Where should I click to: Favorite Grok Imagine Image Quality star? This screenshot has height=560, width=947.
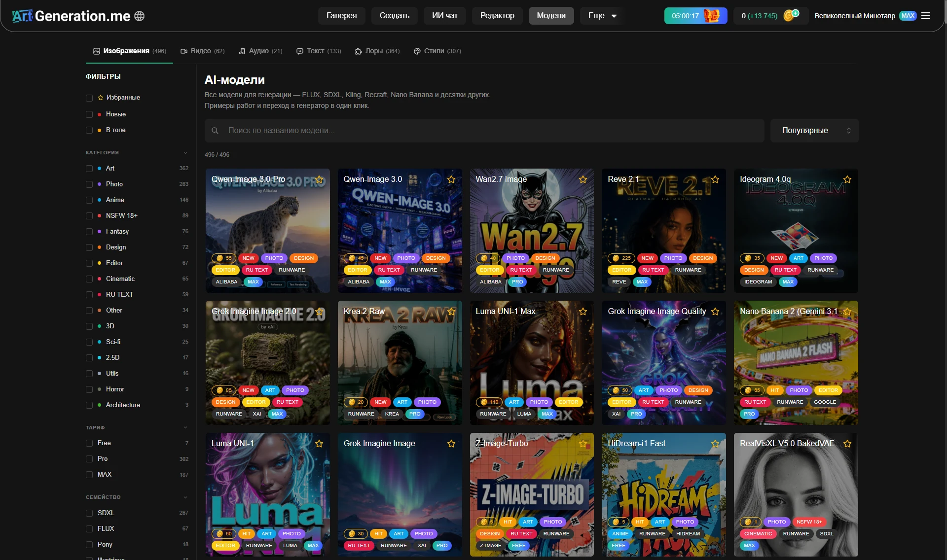715,312
